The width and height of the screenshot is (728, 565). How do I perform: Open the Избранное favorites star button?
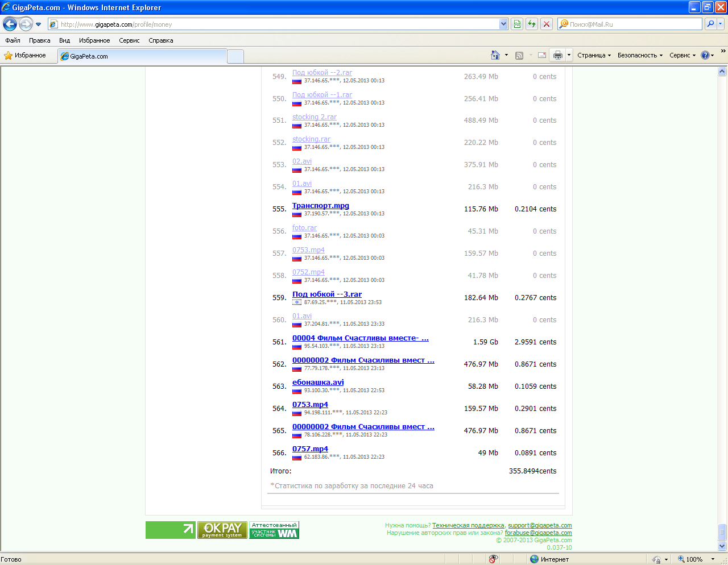[x=25, y=55]
